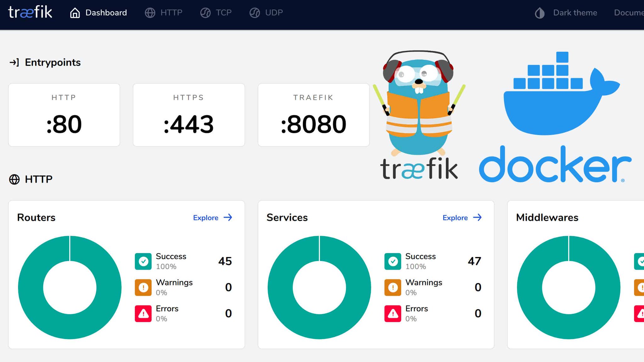Explore the Services list
Viewport: 644px width, 362px height.
(x=462, y=217)
